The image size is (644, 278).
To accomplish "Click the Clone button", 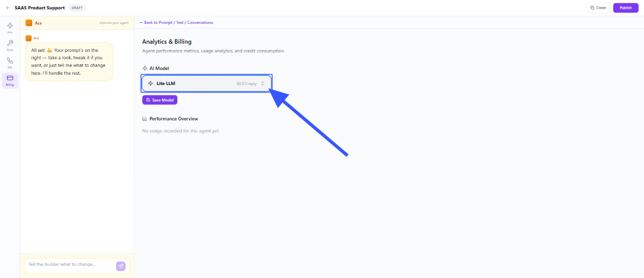I will click(x=598, y=8).
